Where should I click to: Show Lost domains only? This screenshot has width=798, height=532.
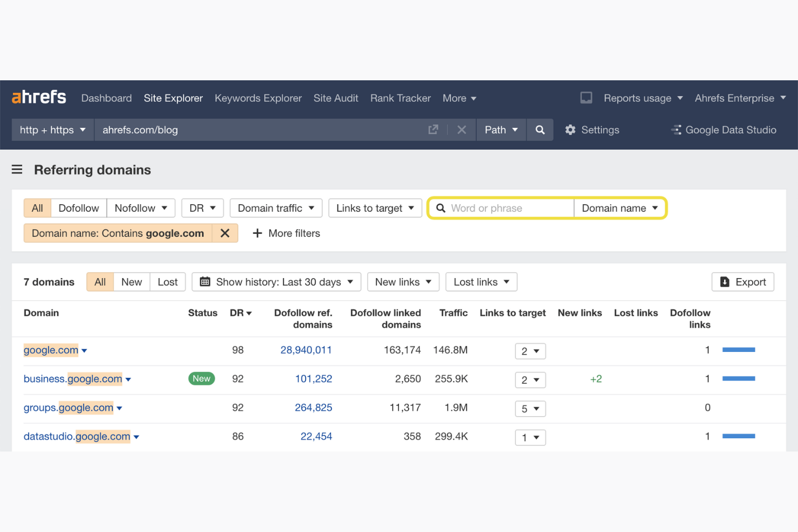click(x=168, y=282)
